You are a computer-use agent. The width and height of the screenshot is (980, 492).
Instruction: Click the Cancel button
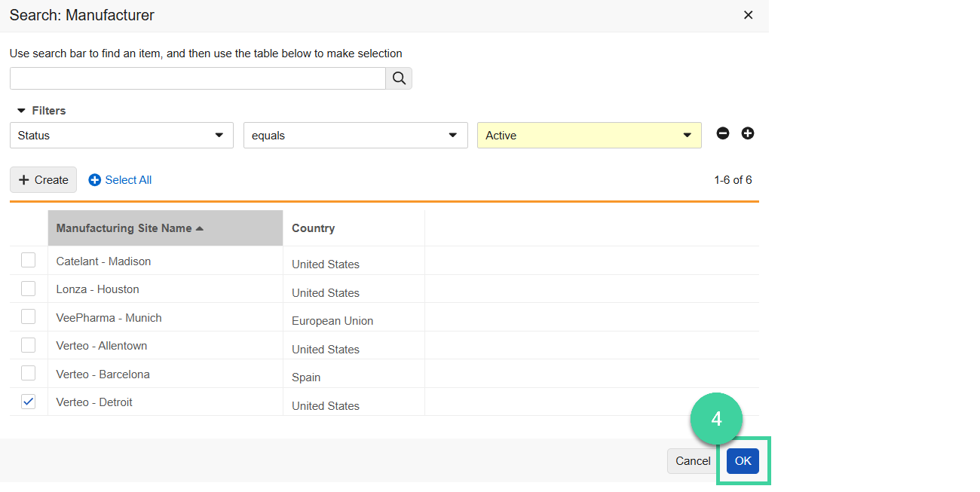693,461
